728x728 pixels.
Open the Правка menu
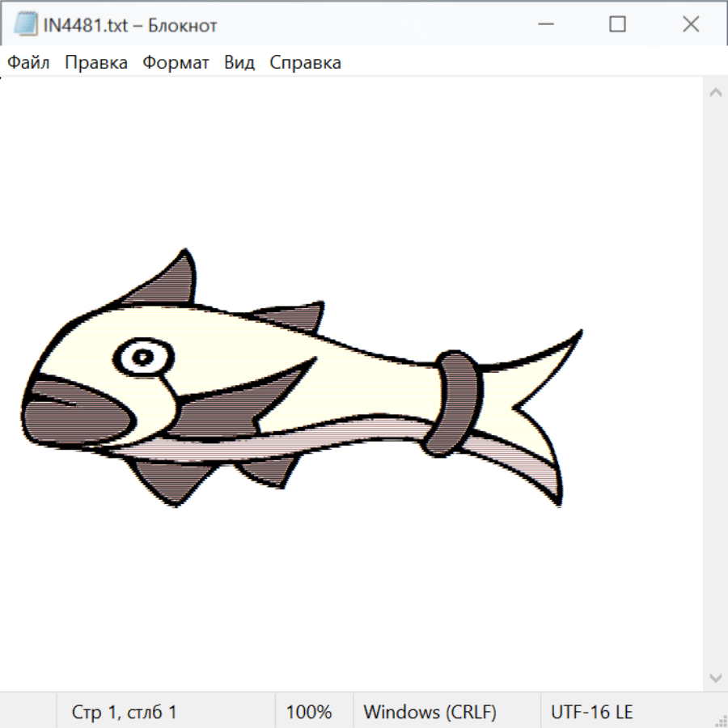tap(95, 63)
